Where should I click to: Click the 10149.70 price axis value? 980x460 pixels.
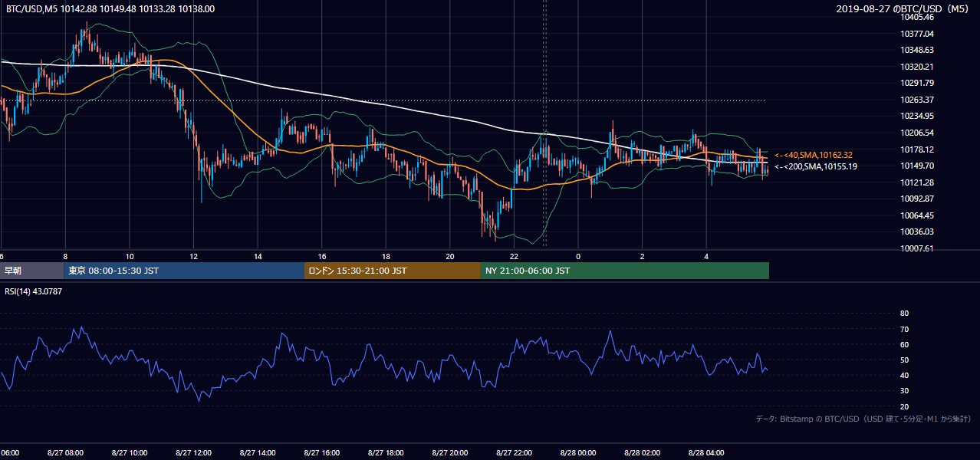[916, 166]
